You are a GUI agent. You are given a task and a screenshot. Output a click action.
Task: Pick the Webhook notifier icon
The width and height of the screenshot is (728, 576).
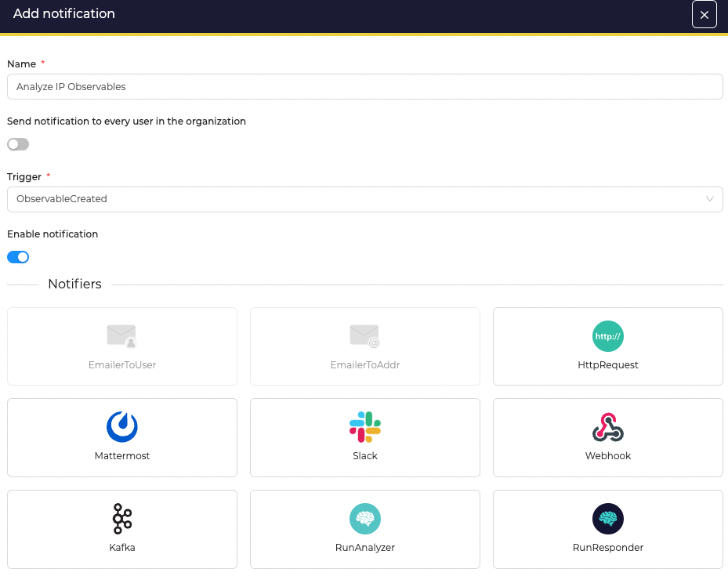[x=607, y=427]
